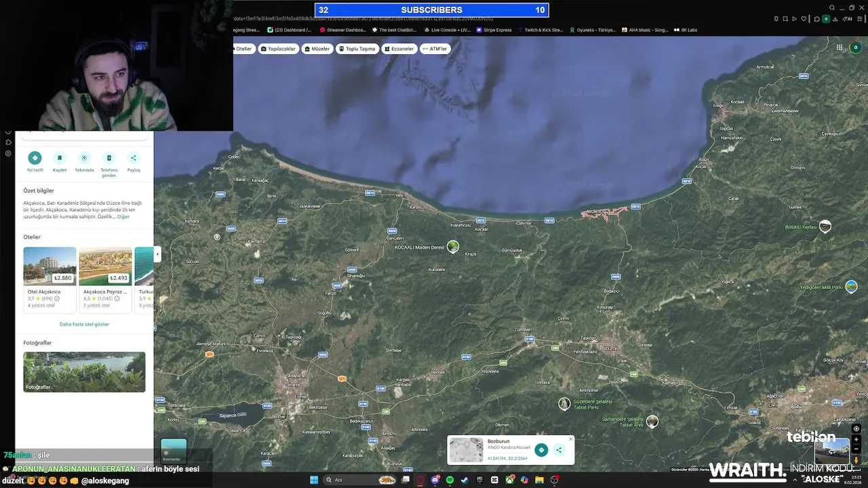Close the Bozburun info card
This screenshot has width=868, height=488.
[x=570, y=439]
